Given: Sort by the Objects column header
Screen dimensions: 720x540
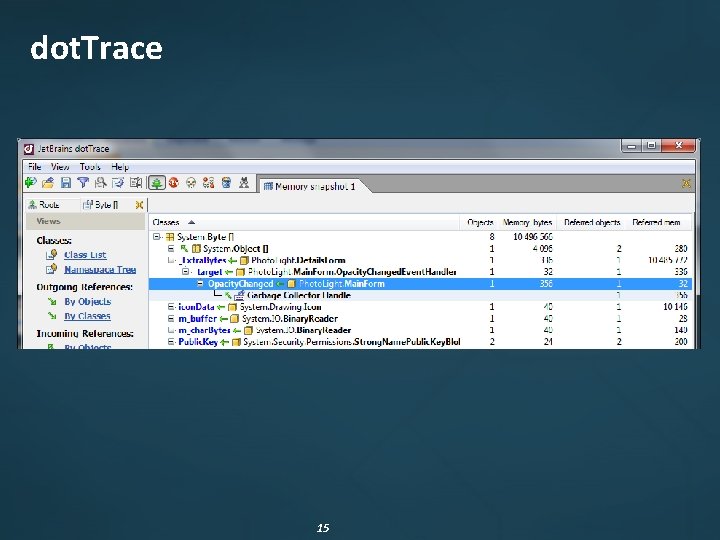Looking at the screenshot, I should click(479, 222).
